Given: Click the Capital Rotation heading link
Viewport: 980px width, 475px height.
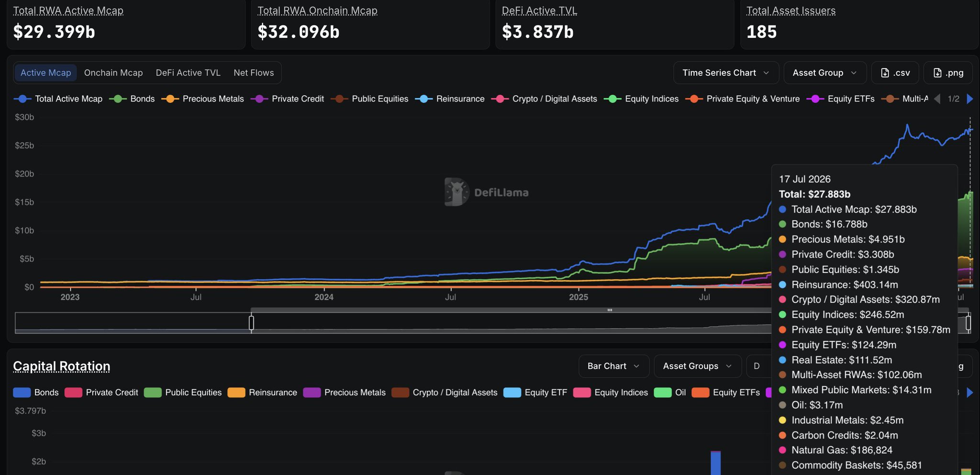Looking at the screenshot, I should pos(62,366).
